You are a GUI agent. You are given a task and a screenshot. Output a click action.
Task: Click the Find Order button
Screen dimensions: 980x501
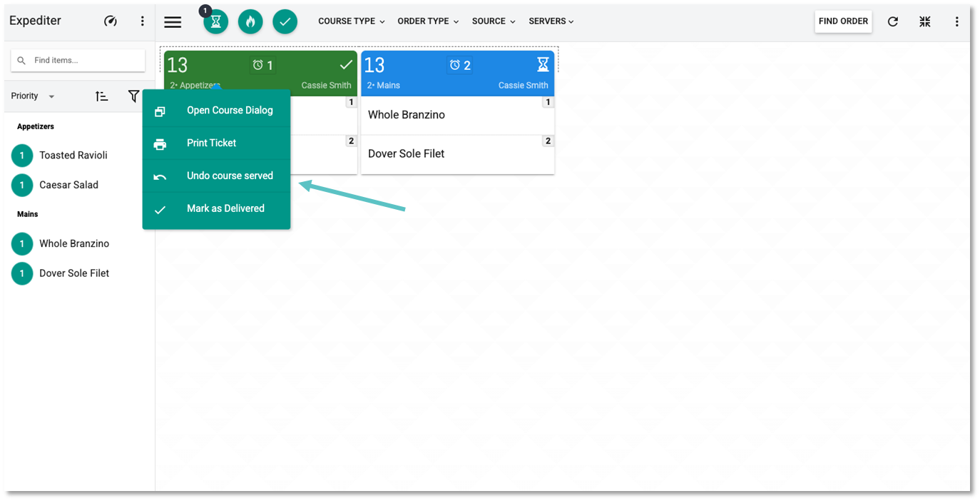tap(843, 21)
